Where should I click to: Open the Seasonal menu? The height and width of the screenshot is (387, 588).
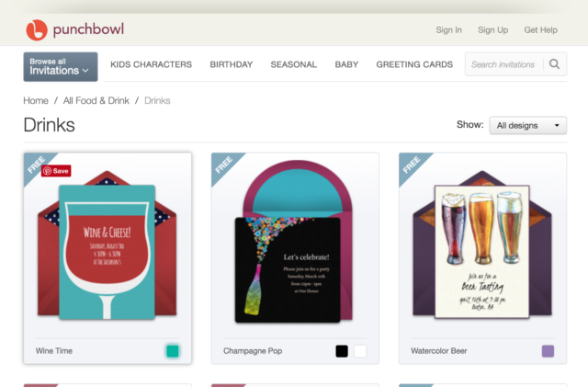tap(294, 64)
